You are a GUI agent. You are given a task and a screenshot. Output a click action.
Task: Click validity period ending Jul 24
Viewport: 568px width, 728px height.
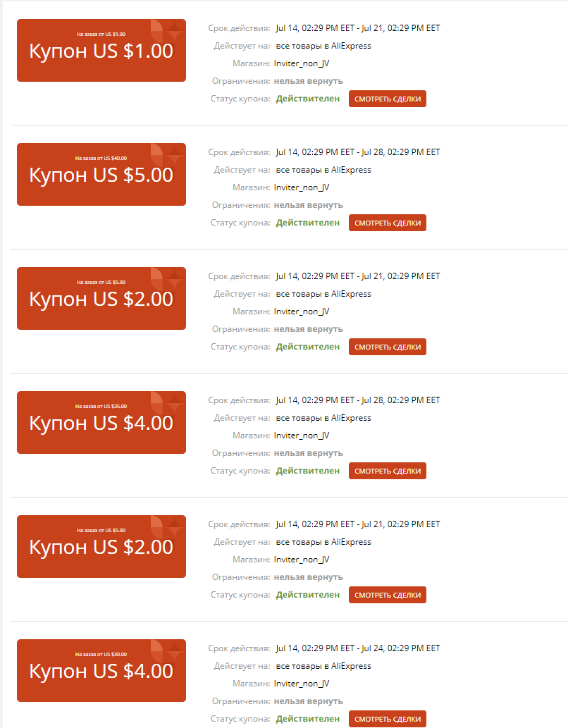pos(357,648)
